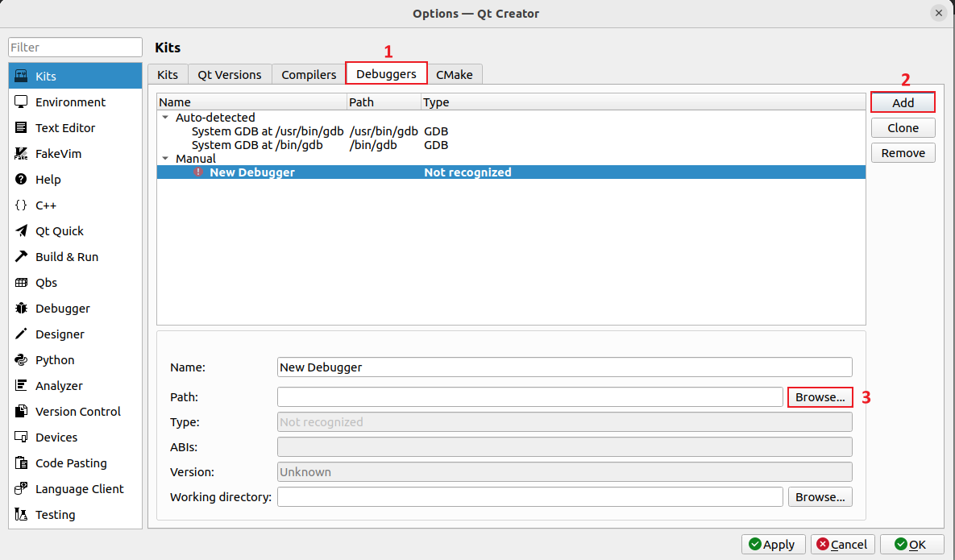Click the Version field showing Unknown
Screen dimensions: 955x560
click(x=565, y=471)
